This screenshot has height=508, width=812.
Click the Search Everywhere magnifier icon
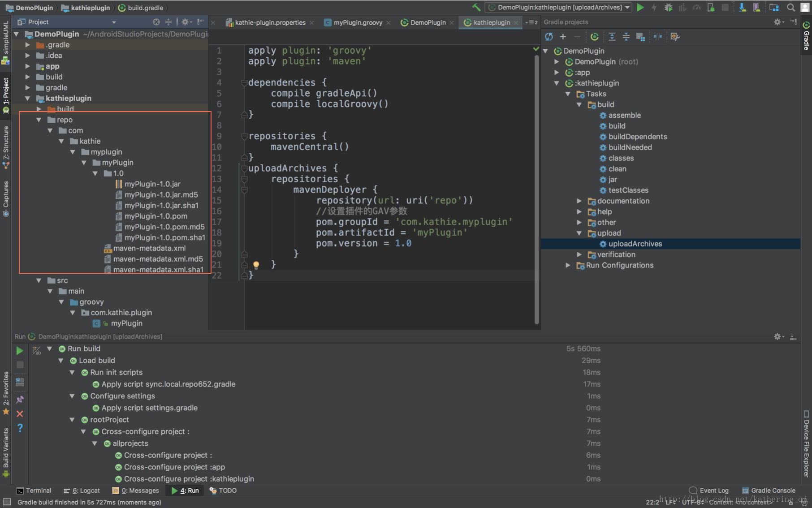pos(791,7)
